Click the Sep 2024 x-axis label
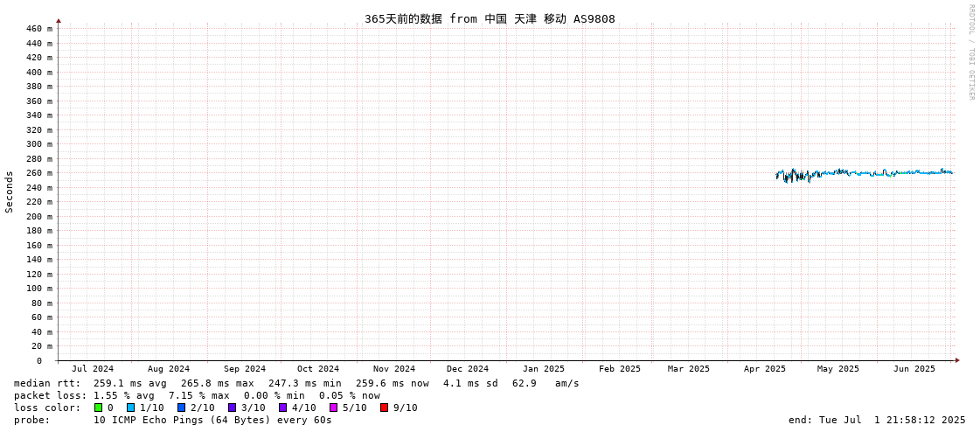This screenshot has width=980, height=432. click(245, 369)
